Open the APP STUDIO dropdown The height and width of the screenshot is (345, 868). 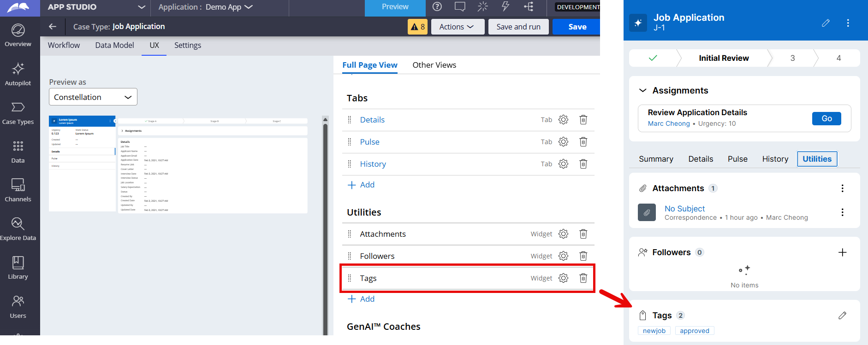click(x=142, y=7)
